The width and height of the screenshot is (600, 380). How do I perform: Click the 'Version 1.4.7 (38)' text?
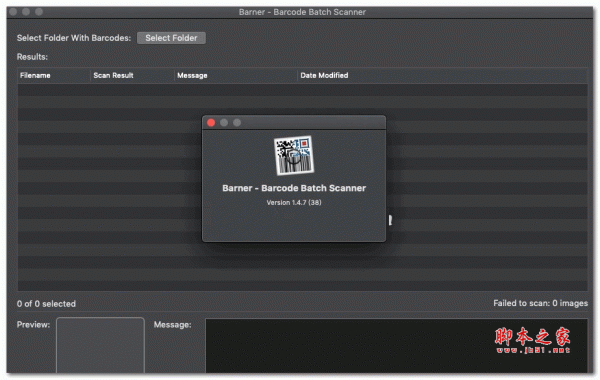tap(294, 202)
